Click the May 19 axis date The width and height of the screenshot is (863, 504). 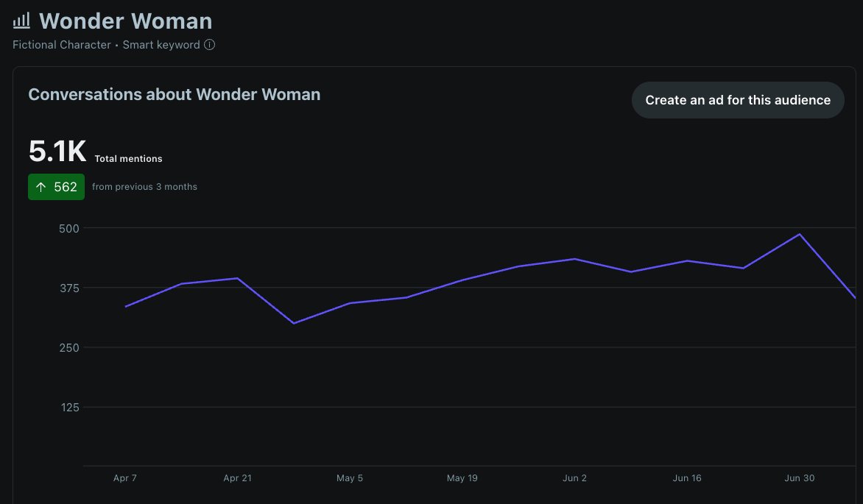462,478
